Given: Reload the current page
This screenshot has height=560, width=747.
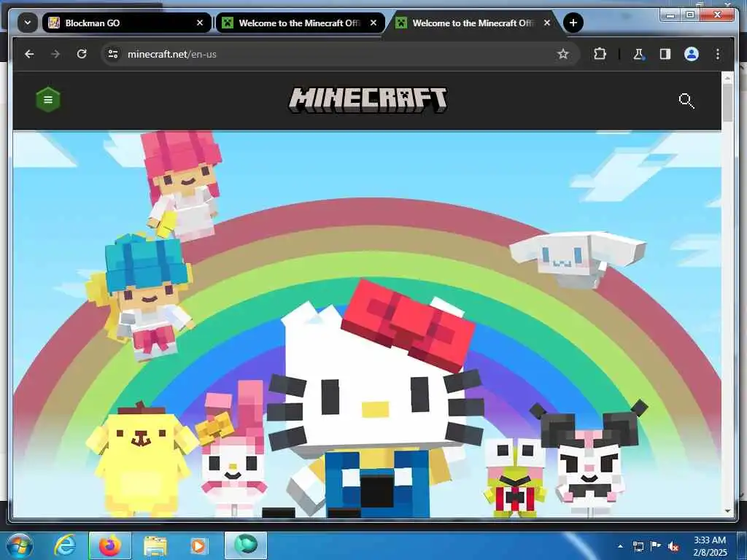Looking at the screenshot, I should (x=82, y=54).
